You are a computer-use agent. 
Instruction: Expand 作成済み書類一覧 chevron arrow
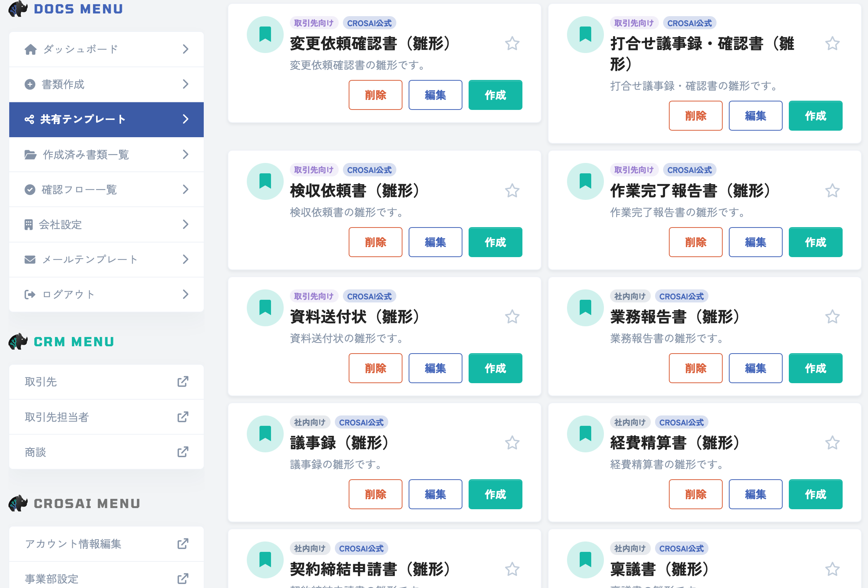tap(186, 154)
